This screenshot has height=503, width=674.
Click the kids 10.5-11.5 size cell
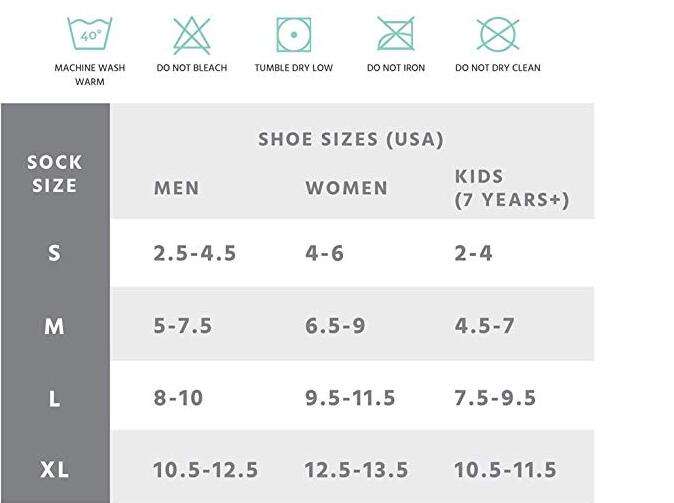pyautogui.click(x=505, y=469)
